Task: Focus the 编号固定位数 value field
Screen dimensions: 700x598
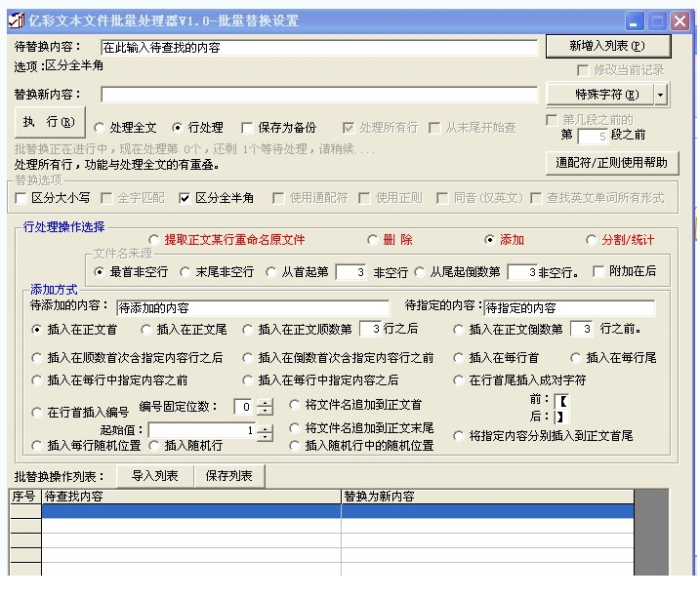Action: point(243,406)
